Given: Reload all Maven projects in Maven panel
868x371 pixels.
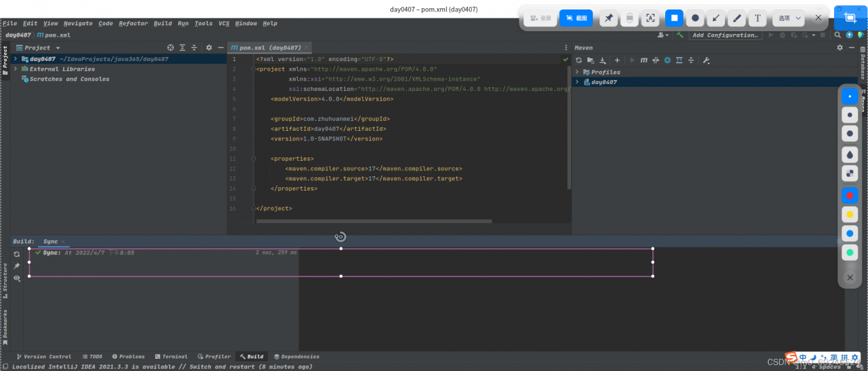Looking at the screenshot, I should (x=579, y=60).
